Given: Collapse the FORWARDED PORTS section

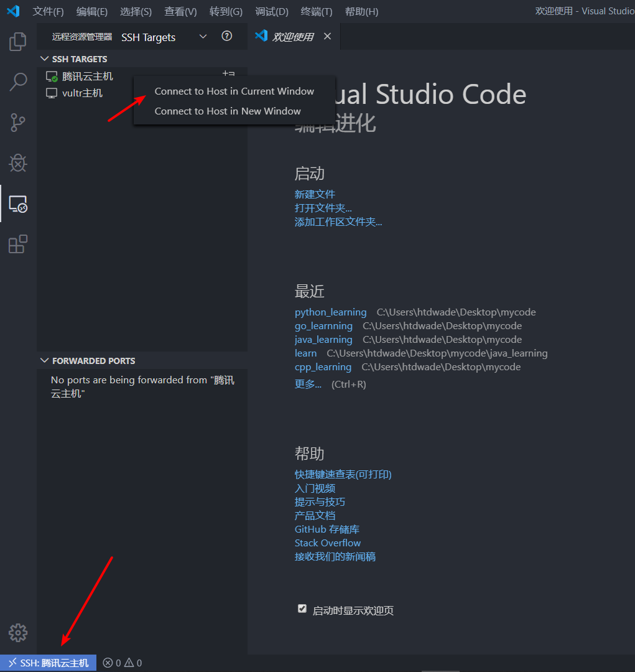Looking at the screenshot, I should pyautogui.click(x=44, y=360).
